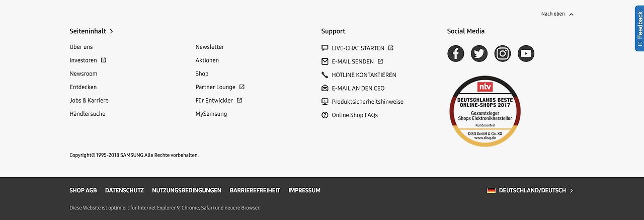Viewport: 644px width, 220px height.
Task: Expand the Seiteninhalt section chevron
Action: click(x=111, y=31)
